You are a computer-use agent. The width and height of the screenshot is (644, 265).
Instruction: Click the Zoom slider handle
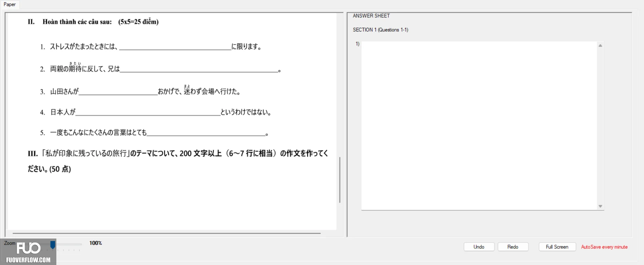click(x=53, y=245)
